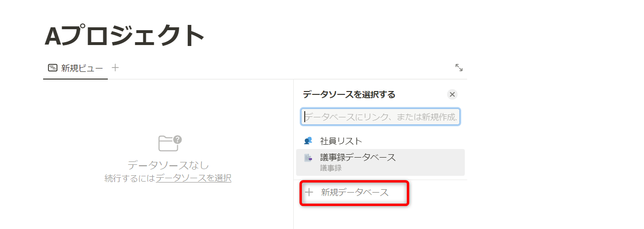Select 社員リスト as the data source

point(341,141)
